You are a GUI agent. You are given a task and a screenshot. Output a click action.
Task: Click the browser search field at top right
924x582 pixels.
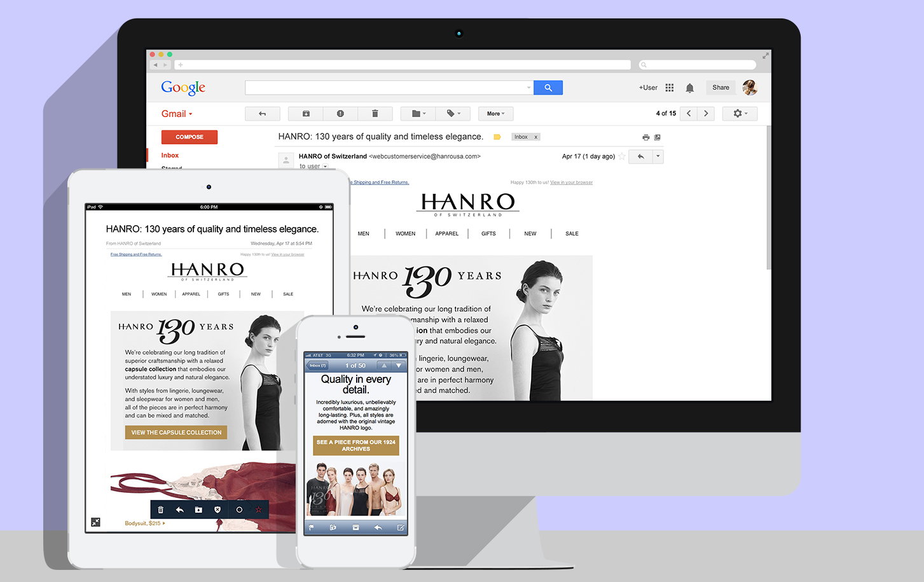coord(697,65)
